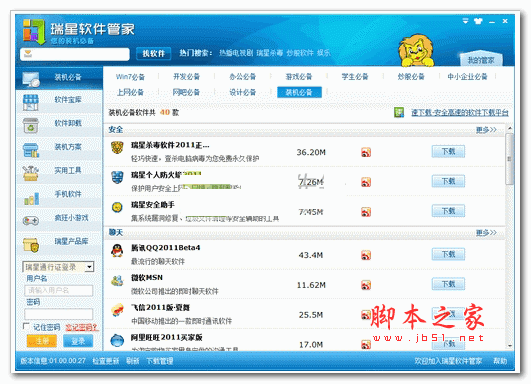Viewport: 531px width, 384px height.
Task: Click 刷新 in the status bar
Action: click(x=133, y=361)
